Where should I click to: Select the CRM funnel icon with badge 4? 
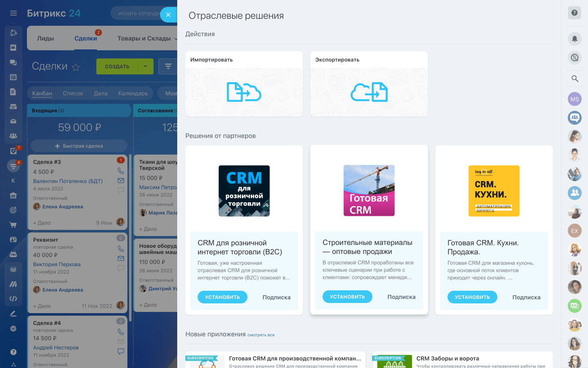pos(13,165)
